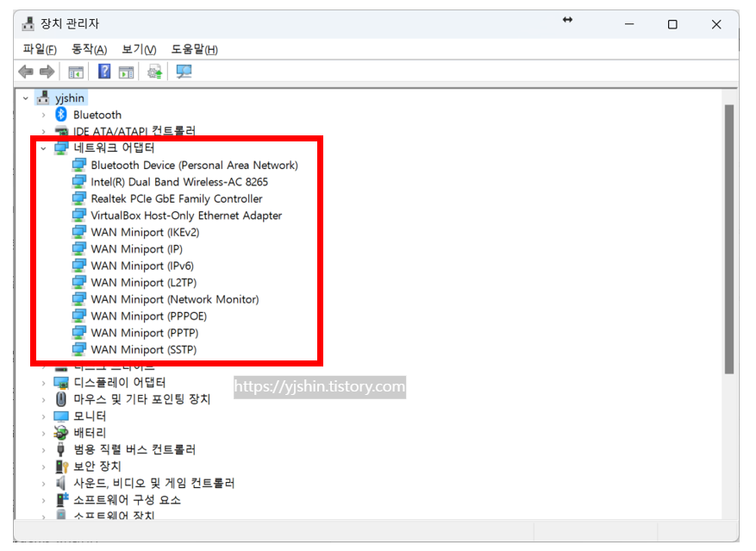Open the Help question-mark toolbar icon

[x=104, y=72]
